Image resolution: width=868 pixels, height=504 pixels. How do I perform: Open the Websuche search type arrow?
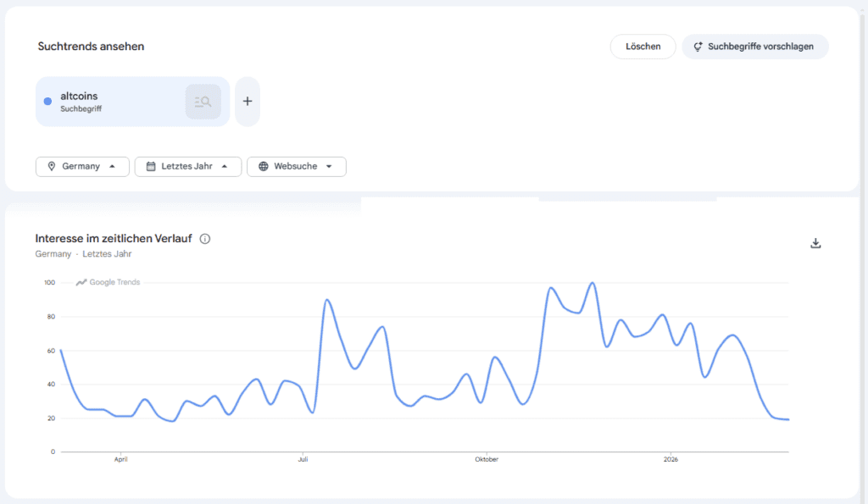tap(329, 167)
